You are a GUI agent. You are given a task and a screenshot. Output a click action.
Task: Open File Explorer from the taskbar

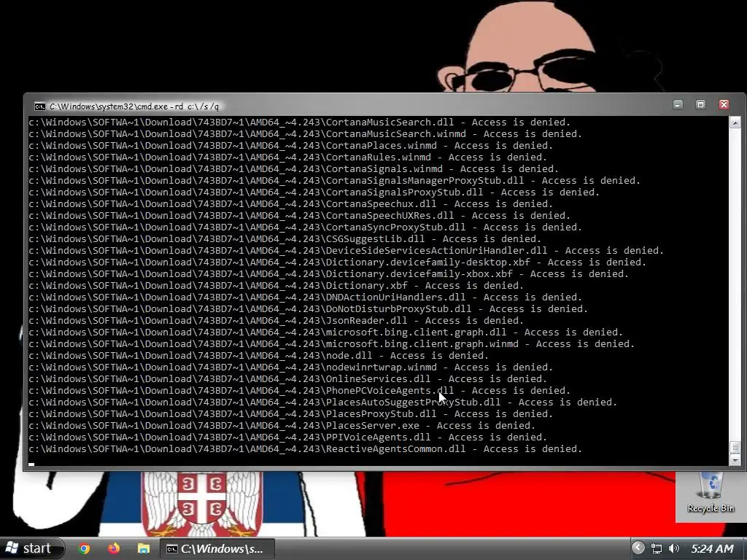pyautogui.click(x=144, y=548)
